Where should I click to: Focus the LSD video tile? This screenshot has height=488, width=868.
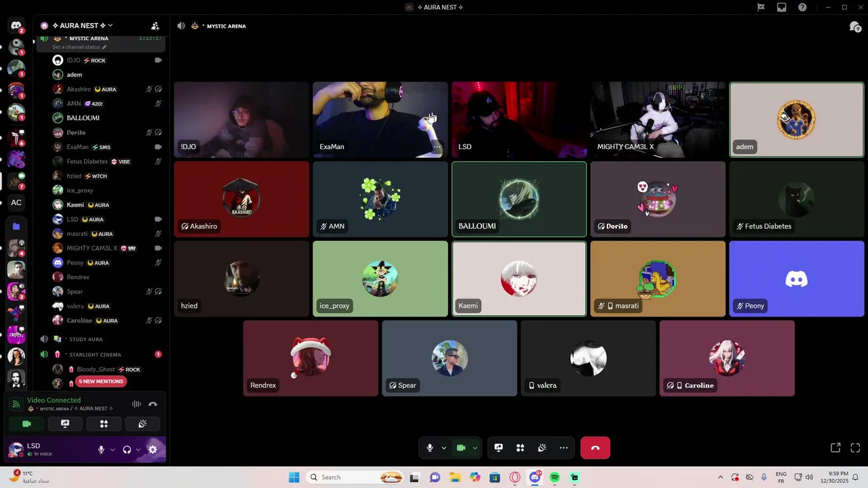[x=519, y=120]
